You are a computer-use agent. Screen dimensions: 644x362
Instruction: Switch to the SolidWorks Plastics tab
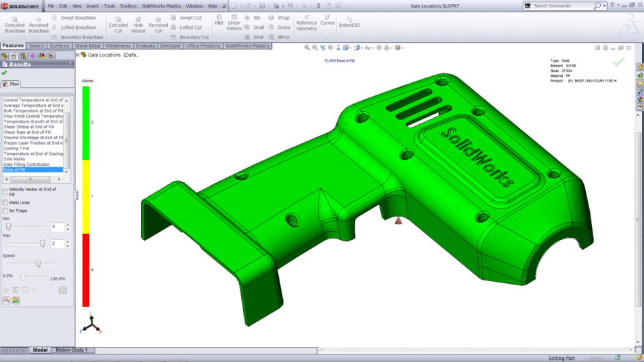(x=247, y=46)
